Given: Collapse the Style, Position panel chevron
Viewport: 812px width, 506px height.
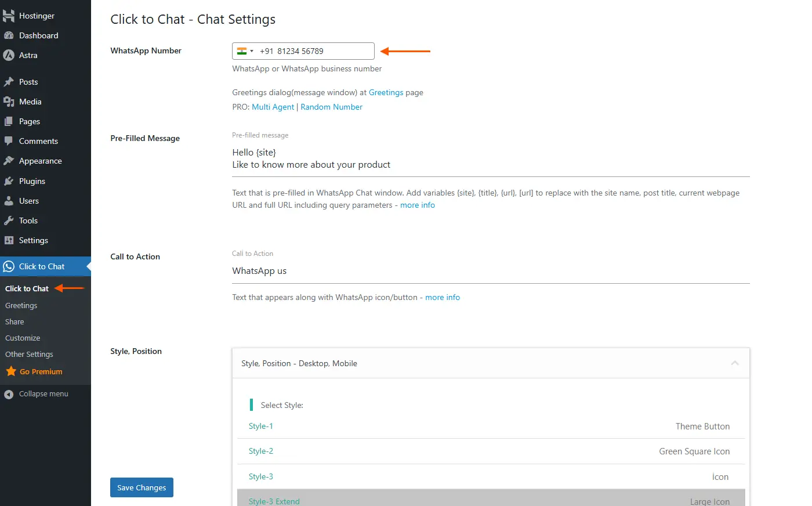Looking at the screenshot, I should click(735, 363).
